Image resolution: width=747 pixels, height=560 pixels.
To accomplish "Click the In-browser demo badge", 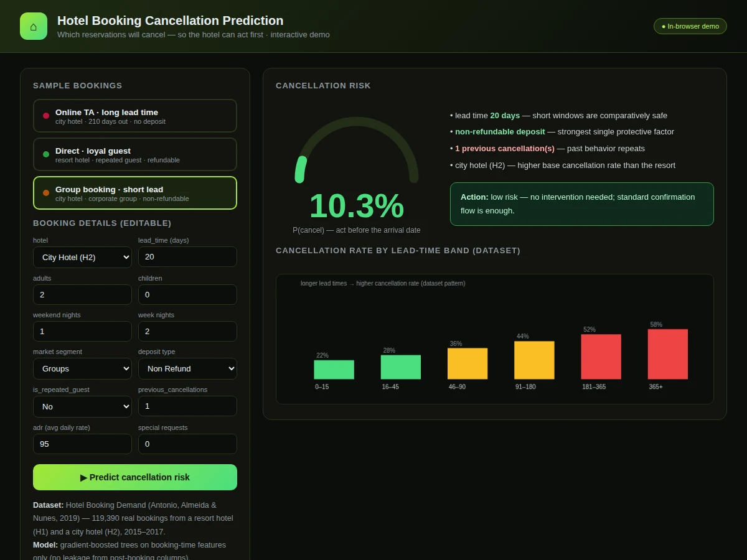I will (690, 26).
